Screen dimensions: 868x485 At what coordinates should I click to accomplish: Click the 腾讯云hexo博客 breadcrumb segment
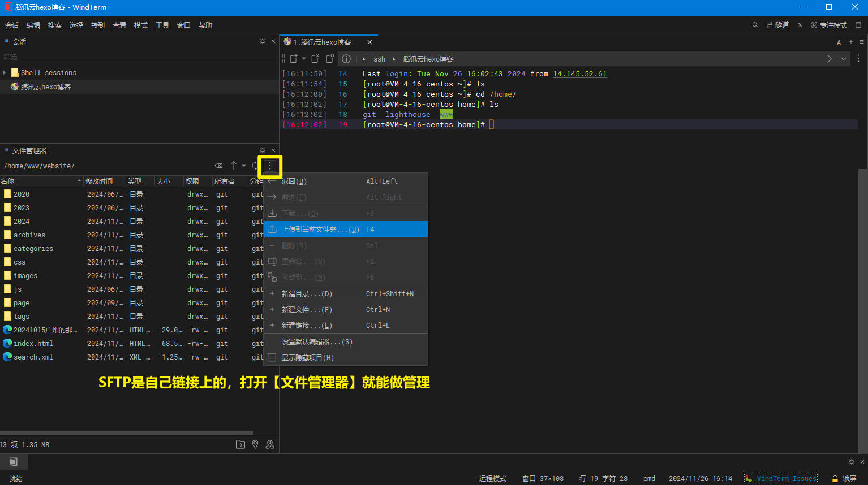pos(428,59)
